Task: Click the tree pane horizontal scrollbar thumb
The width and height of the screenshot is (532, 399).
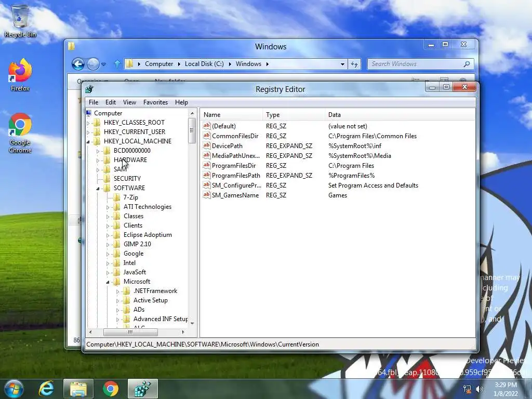Action: click(130, 332)
